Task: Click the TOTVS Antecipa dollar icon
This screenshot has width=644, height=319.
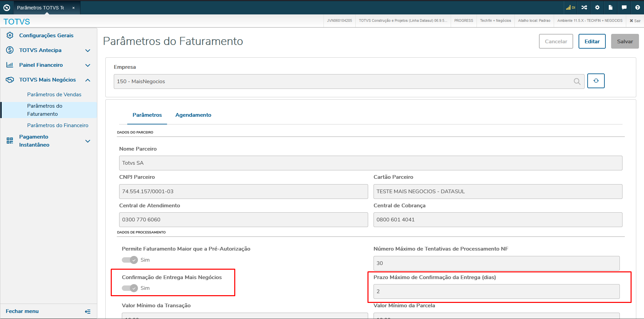Action: (x=10, y=50)
